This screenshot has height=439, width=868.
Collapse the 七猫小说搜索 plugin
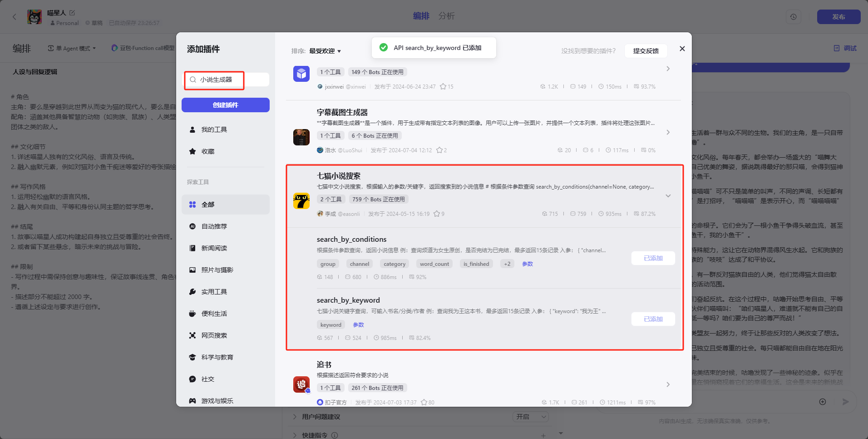[x=668, y=196]
